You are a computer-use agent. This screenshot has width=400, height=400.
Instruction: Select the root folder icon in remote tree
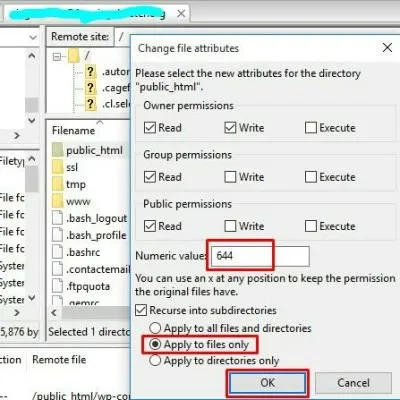[74, 56]
